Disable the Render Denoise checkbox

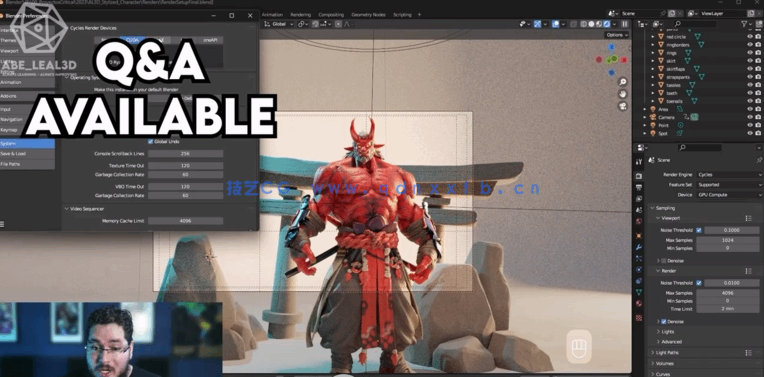pyautogui.click(x=664, y=321)
